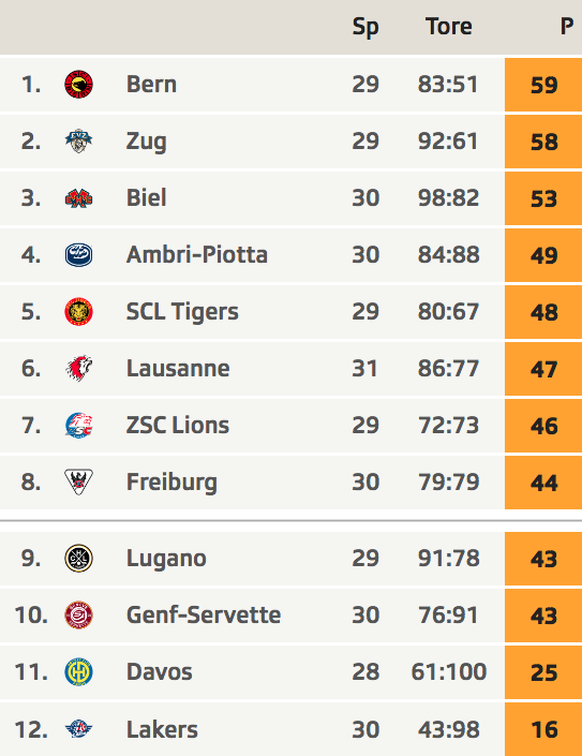
Task: Click the SCL Tigers logo
Action: tap(79, 311)
